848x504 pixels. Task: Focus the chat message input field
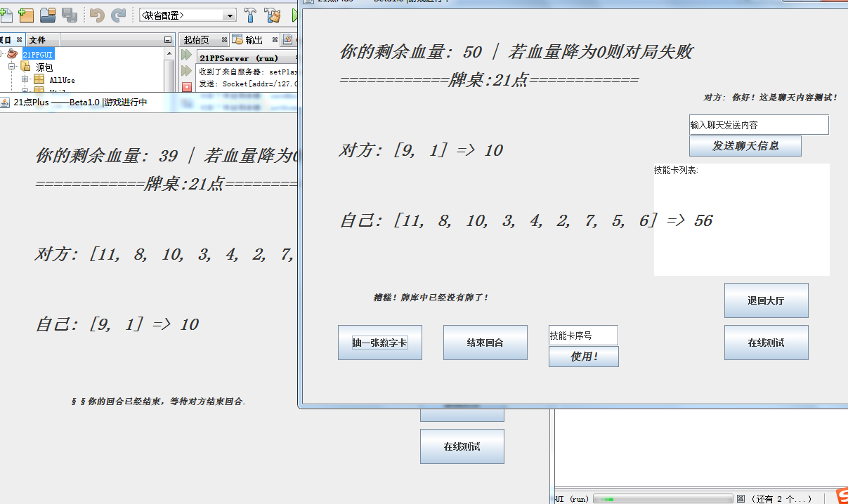(759, 125)
